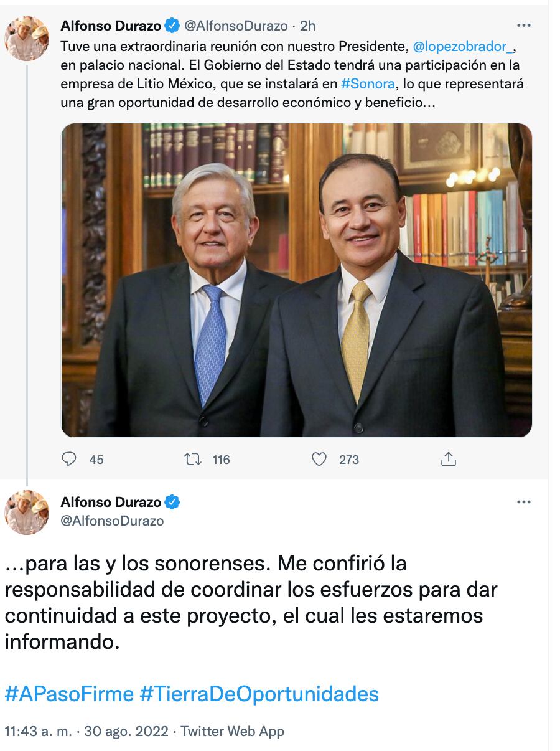This screenshot has height=751, width=560.
Task: Like the tweet with 273 likes
Action: [319, 460]
